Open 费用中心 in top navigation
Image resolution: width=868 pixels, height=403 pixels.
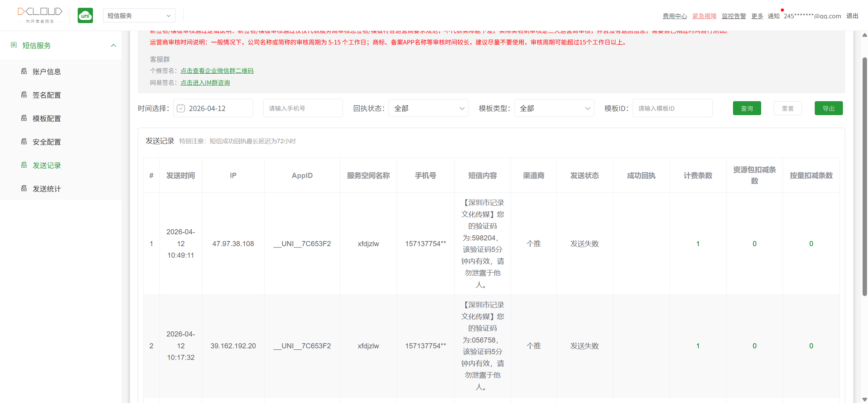675,16
